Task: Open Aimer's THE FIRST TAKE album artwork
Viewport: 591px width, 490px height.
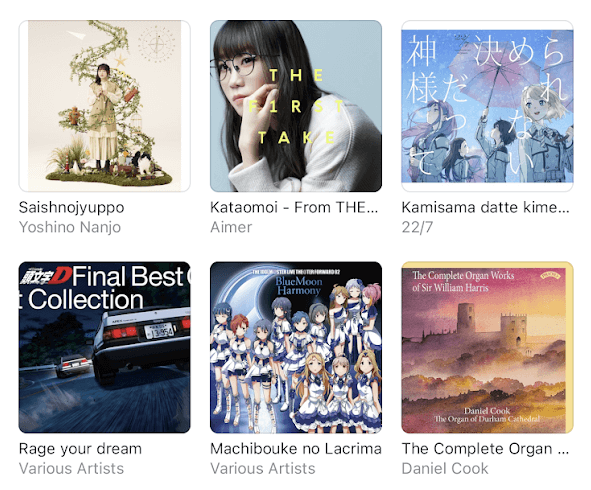Action: coord(296,106)
